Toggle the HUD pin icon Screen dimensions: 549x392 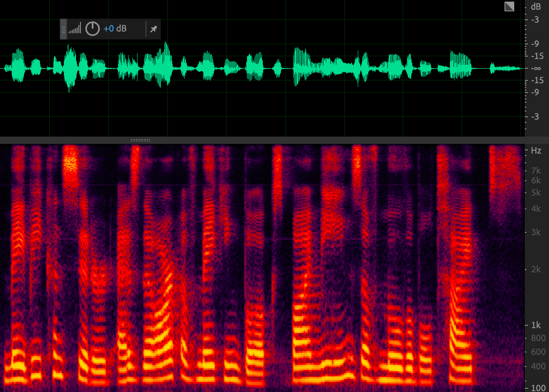point(154,29)
